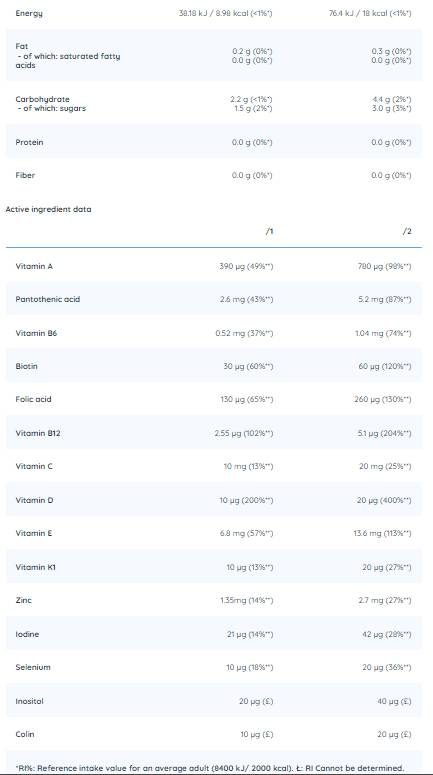Select the Carbohydrate row label
The height and width of the screenshot is (775, 433).
(x=43, y=99)
